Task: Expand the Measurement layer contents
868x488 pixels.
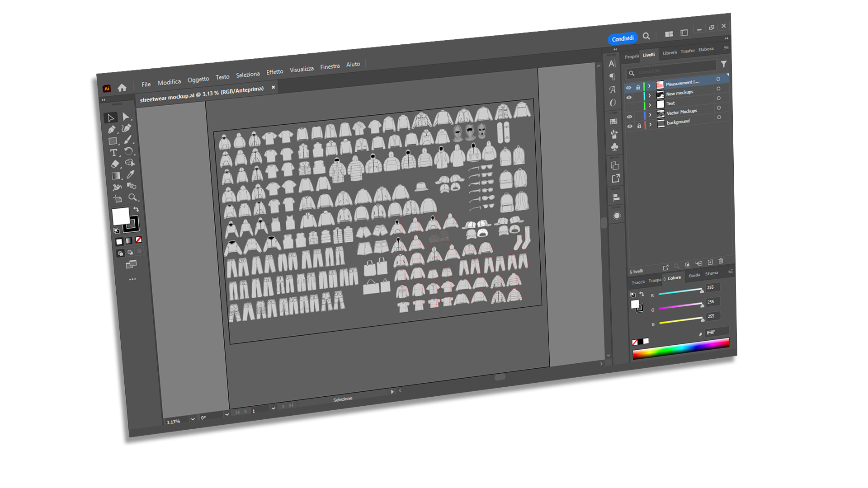Action: [649, 86]
